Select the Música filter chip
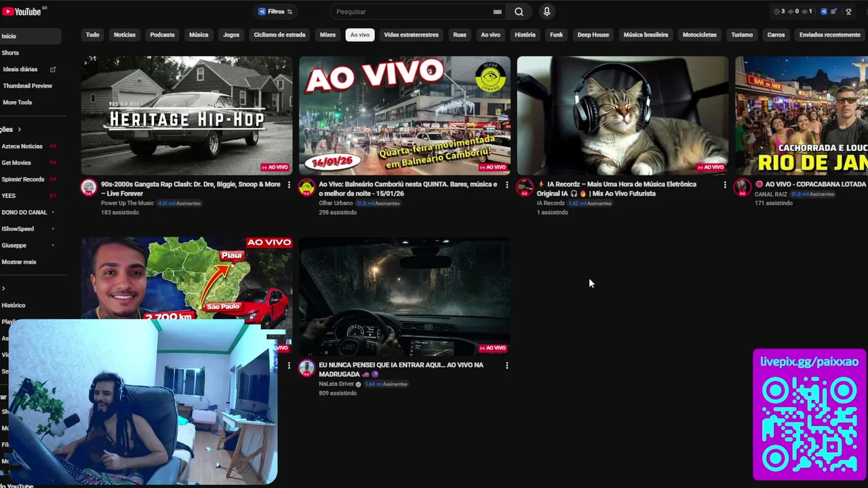The height and width of the screenshot is (488, 868). [x=199, y=35]
